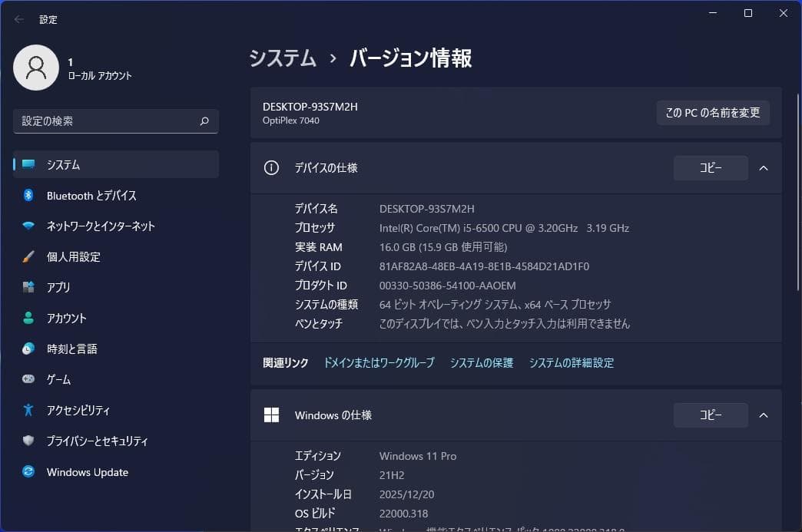This screenshot has width=802, height=532.
Task: Open プライバシーとセキュリティ shield icon
Action: pos(28,441)
